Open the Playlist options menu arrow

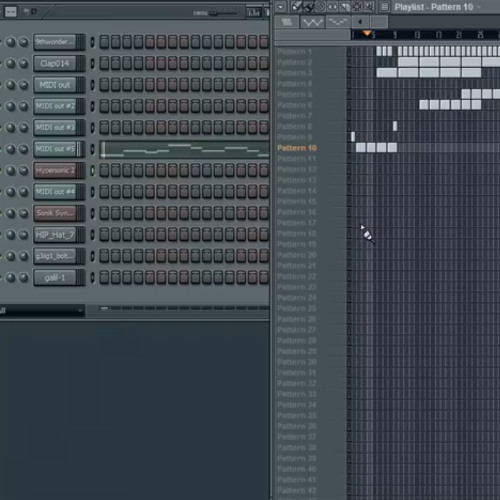280,7
